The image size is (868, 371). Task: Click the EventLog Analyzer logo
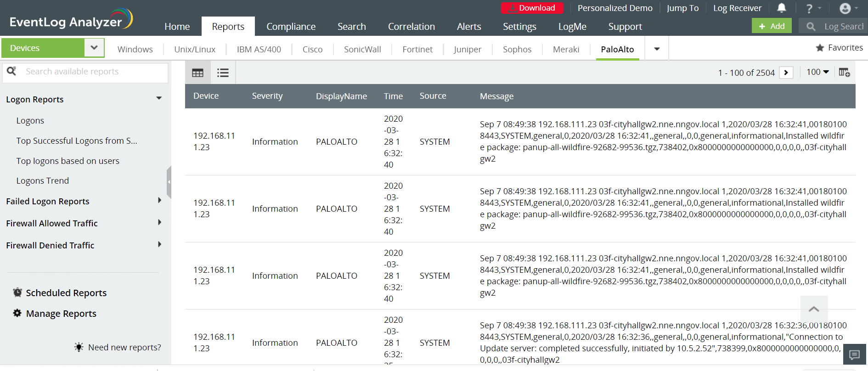click(x=71, y=19)
